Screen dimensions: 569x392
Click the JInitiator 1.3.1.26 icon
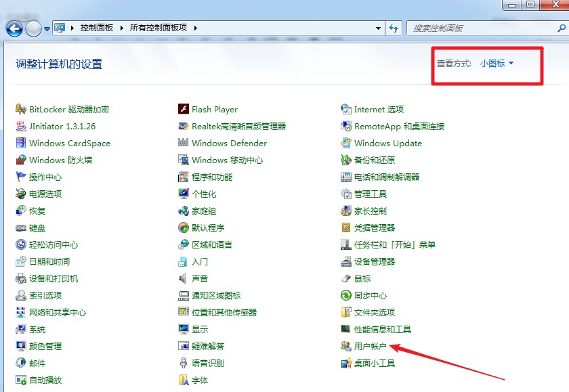pyautogui.click(x=21, y=126)
